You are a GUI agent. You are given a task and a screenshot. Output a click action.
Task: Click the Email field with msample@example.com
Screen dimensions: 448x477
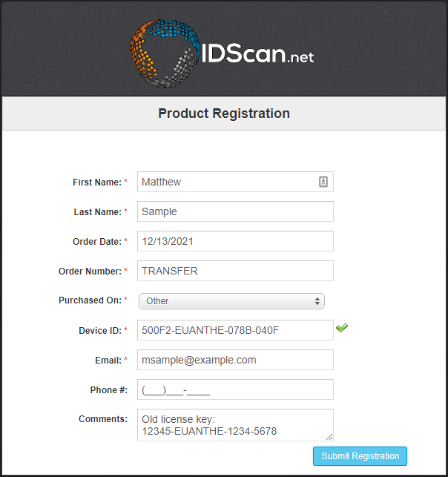235,360
